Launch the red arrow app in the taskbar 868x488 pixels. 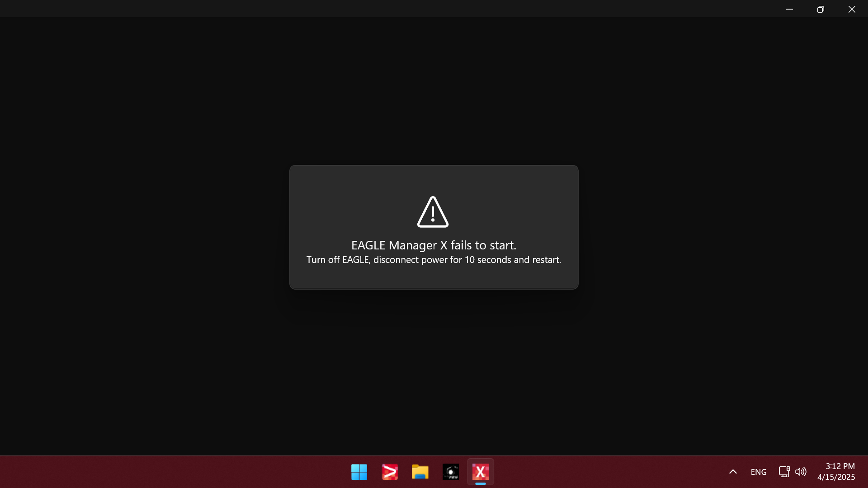[390, 472]
